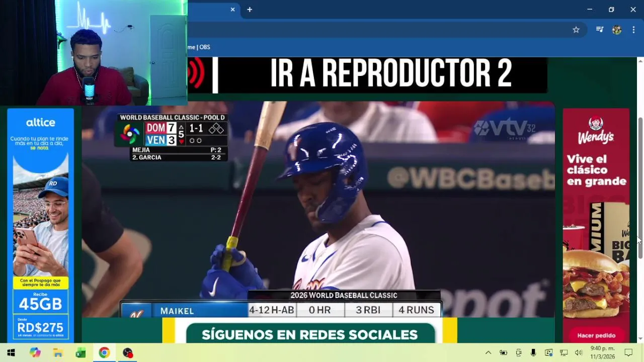Switch to Chrome in the taskbar

pyautogui.click(x=104, y=352)
